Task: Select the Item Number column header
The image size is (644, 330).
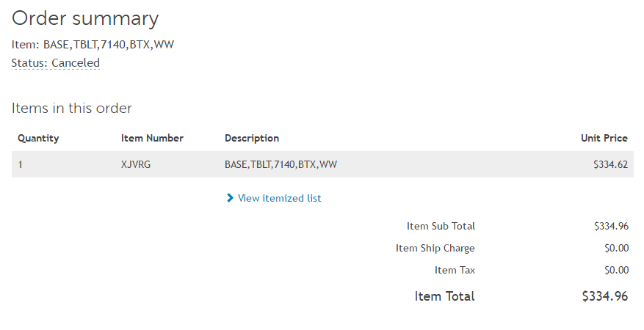Action: (x=152, y=138)
